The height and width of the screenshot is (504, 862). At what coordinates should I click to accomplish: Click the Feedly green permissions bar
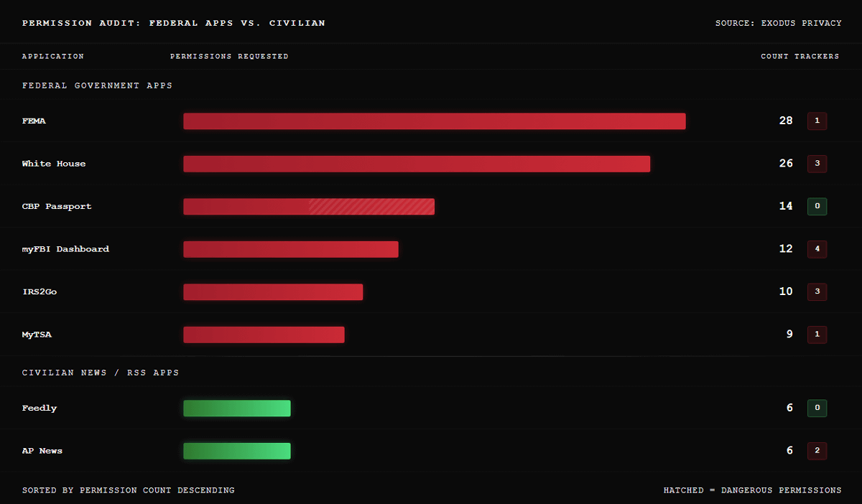[x=237, y=409]
